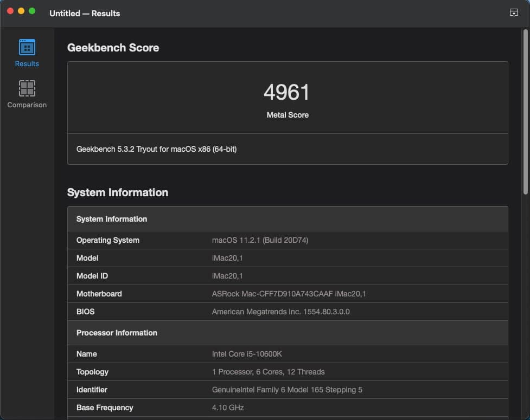The width and height of the screenshot is (530, 420).
Task: Open the Results sidebar view
Action: click(x=27, y=53)
